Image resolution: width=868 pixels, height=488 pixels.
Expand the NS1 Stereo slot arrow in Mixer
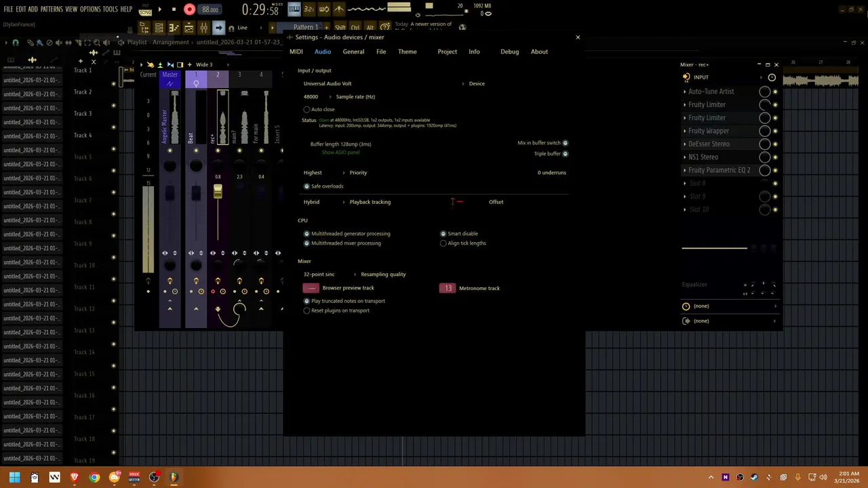(685, 157)
